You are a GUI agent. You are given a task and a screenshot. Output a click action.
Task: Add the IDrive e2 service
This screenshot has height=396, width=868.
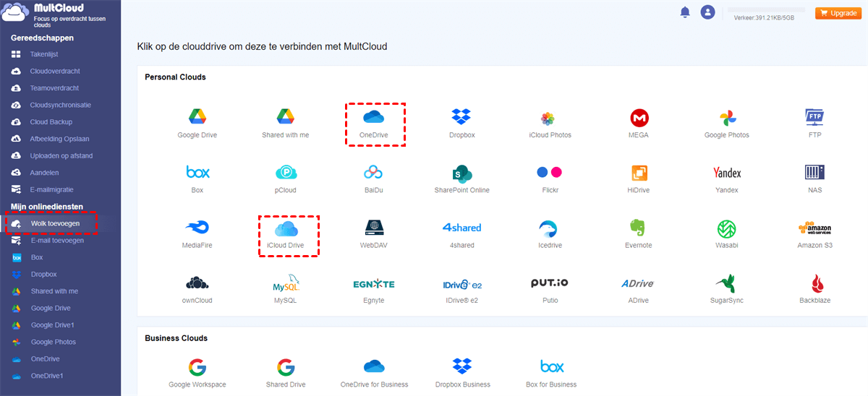click(461, 284)
